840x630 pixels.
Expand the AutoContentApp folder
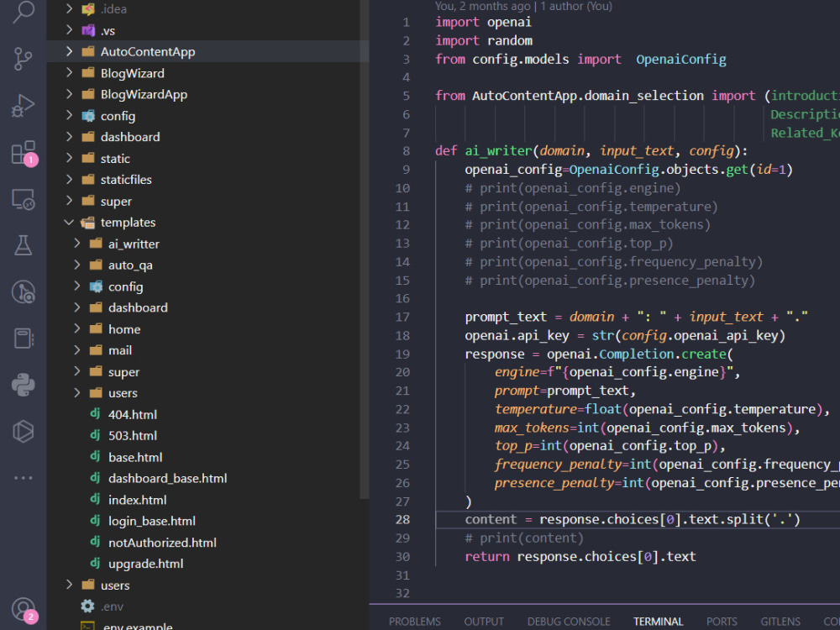click(x=69, y=51)
